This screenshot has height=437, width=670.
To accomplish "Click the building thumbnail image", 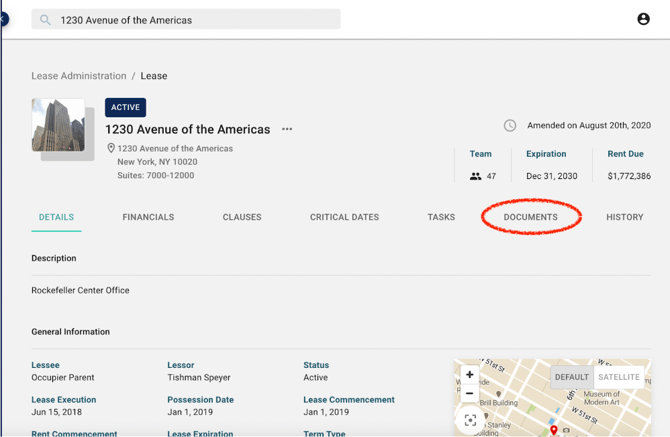I will 59,126.
